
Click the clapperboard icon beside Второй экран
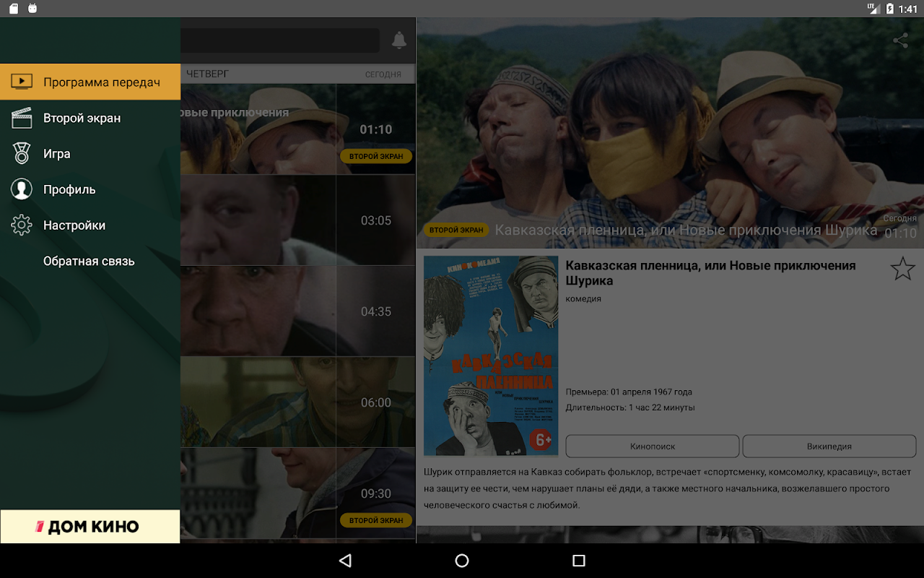22,118
